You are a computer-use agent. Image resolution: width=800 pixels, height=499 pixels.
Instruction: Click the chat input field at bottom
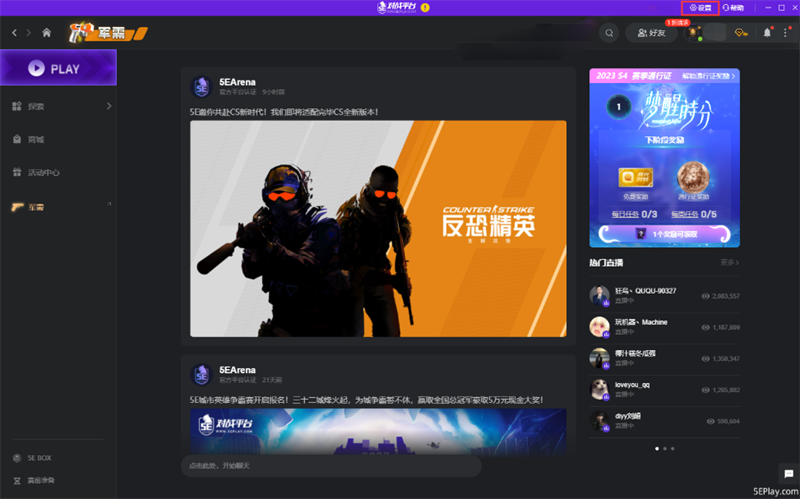[x=330, y=466]
